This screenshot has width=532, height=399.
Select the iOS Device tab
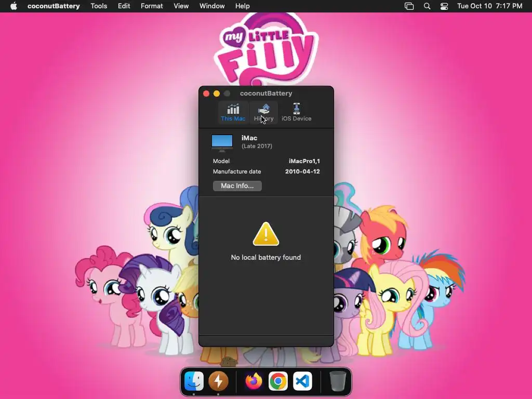[296, 112]
